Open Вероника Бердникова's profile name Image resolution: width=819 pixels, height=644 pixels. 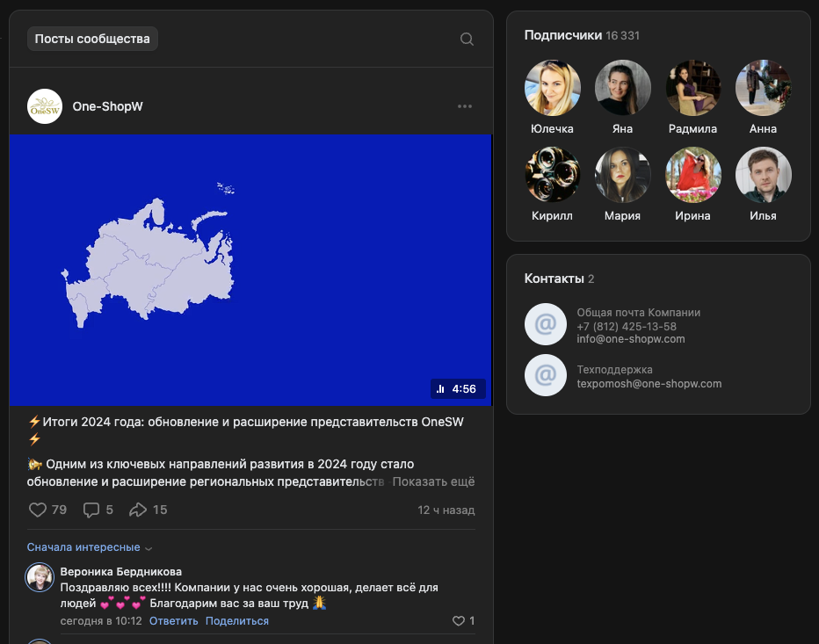(x=121, y=571)
